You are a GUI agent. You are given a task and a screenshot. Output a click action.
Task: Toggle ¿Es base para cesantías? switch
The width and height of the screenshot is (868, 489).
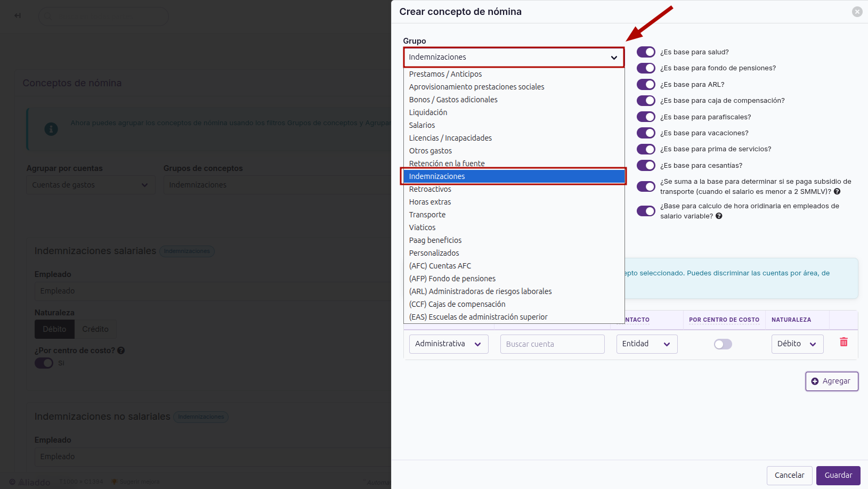(646, 166)
